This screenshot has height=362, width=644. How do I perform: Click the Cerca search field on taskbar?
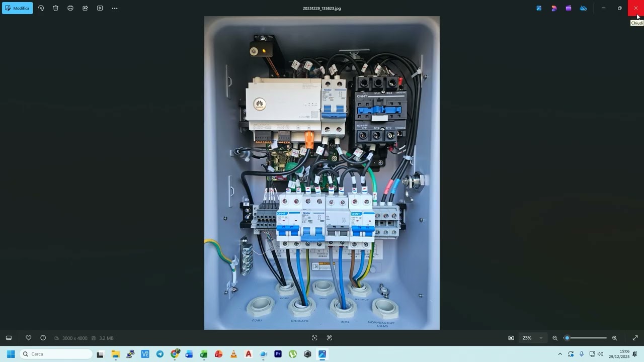pyautogui.click(x=56, y=354)
